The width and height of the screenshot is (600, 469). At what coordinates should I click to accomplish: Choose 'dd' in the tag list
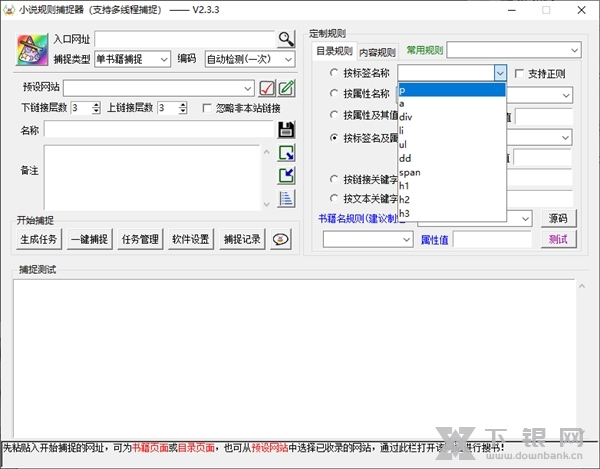point(452,158)
